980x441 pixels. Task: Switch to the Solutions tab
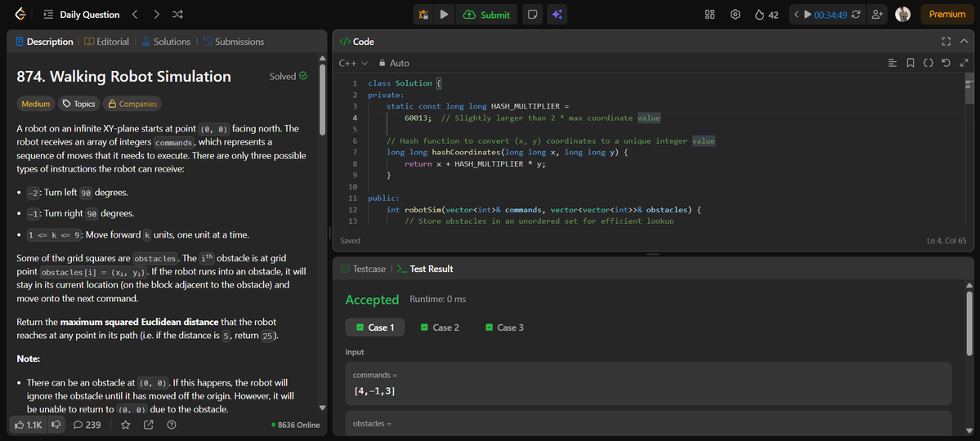(166, 42)
